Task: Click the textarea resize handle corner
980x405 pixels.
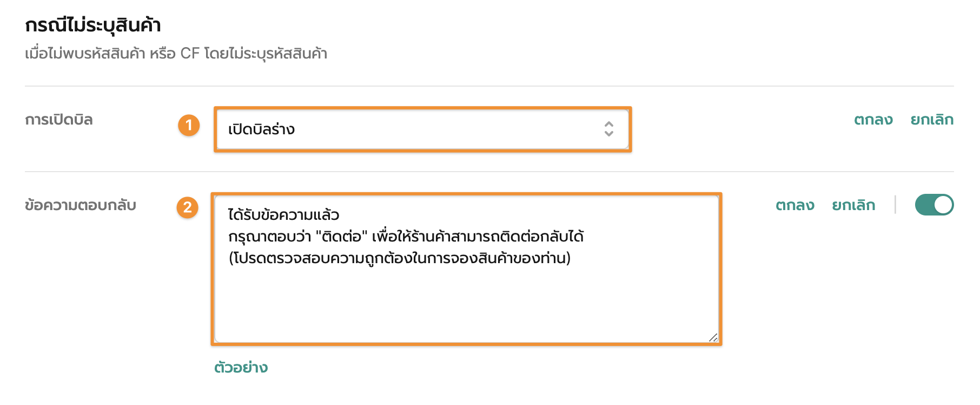Action: (713, 337)
